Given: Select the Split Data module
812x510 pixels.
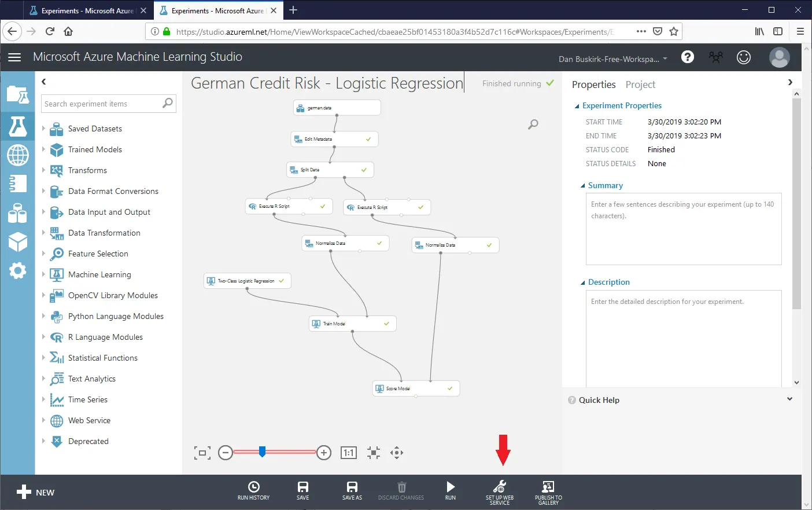Looking at the screenshot, I should [x=330, y=170].
